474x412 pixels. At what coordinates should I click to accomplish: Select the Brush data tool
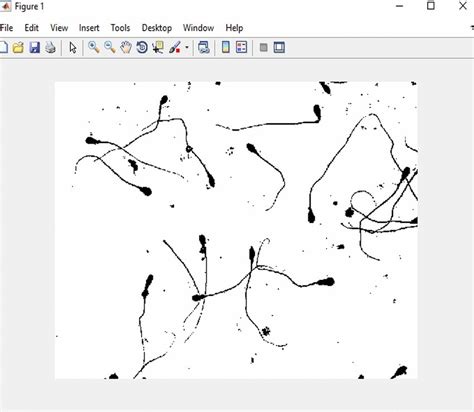[x=175, y=47]
